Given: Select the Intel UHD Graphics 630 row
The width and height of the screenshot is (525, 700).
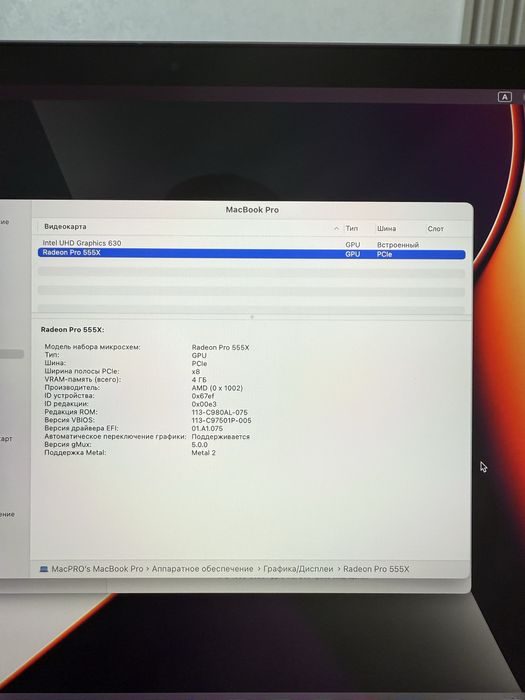Looking at the screenshot, I should point(251,244).
